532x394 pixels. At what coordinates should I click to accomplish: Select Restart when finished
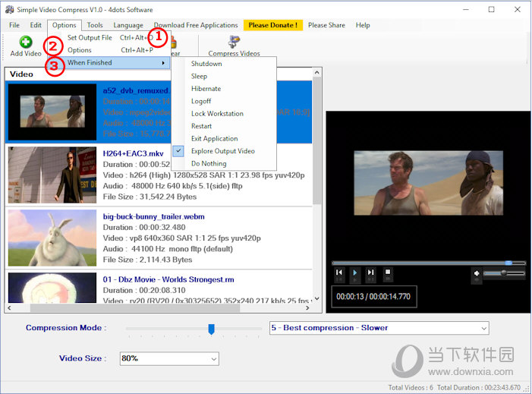[x=201, y=126]
